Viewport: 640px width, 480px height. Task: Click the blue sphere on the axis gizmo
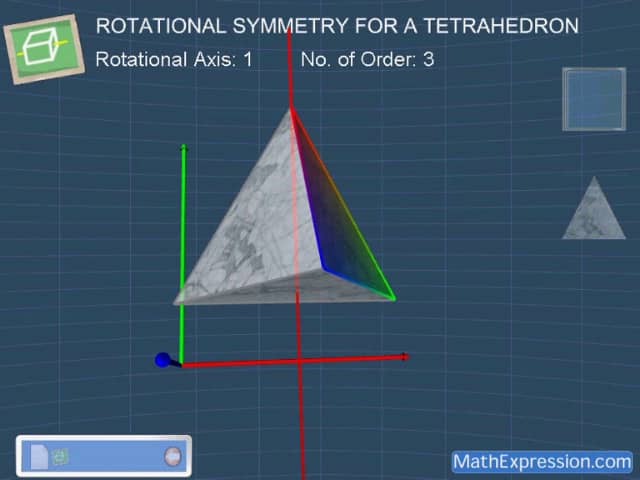pyautogui.click(x=162, y=360)
